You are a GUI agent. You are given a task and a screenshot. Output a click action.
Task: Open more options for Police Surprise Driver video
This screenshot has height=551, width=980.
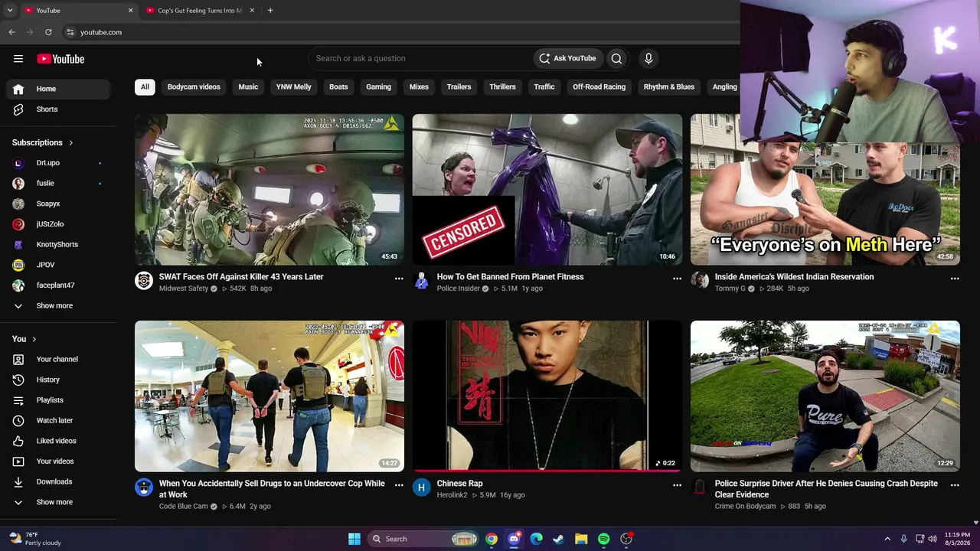pos(955,485)
